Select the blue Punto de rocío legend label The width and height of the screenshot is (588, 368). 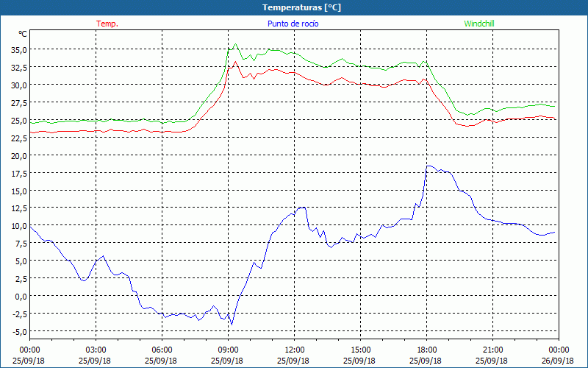tap(293, 24)
